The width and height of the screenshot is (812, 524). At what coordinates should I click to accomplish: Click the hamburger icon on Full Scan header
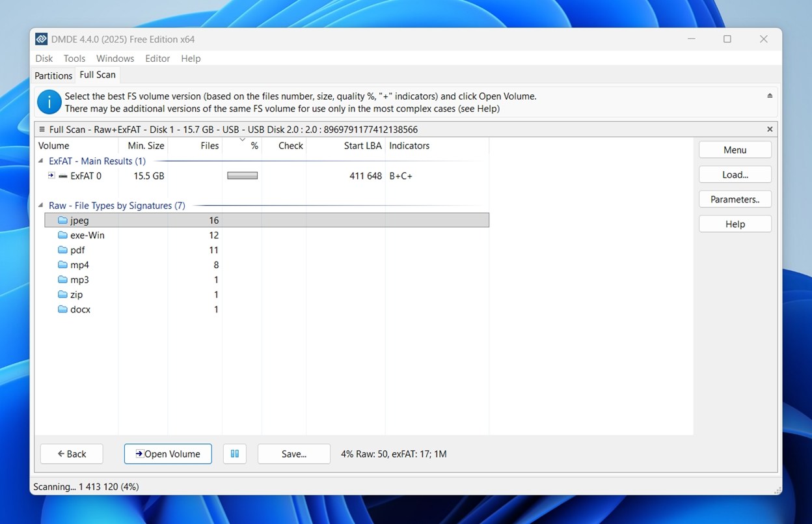(42, 129)
